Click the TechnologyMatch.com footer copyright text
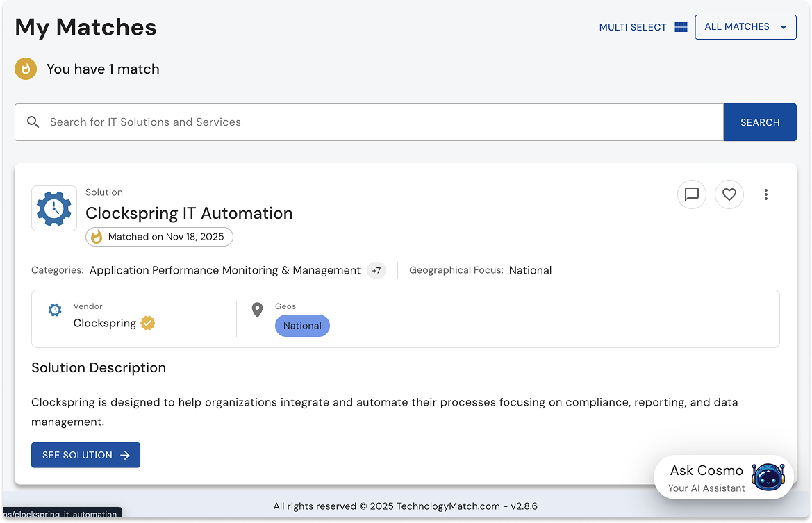Viewport: 812px width, 523px height. [406, 506]
